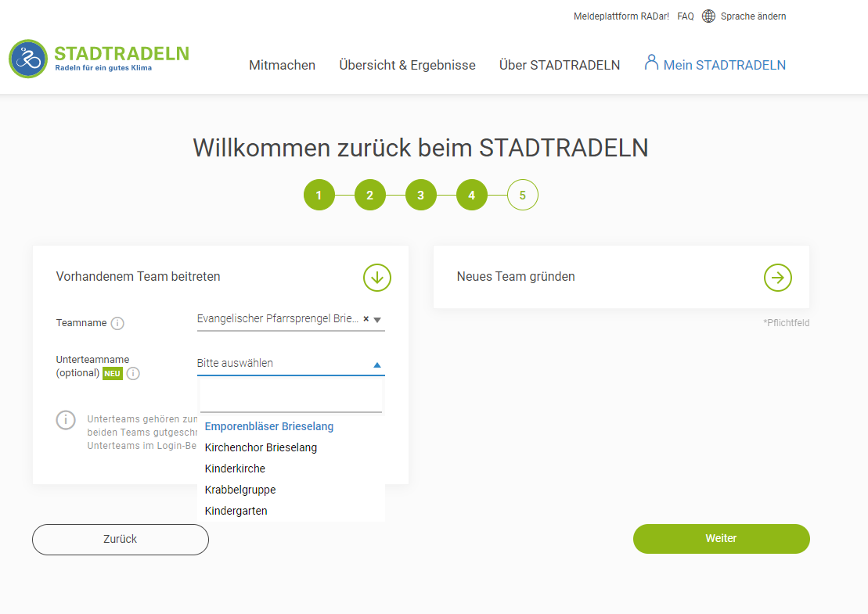Click the green NEU badge

pos(113,373)
